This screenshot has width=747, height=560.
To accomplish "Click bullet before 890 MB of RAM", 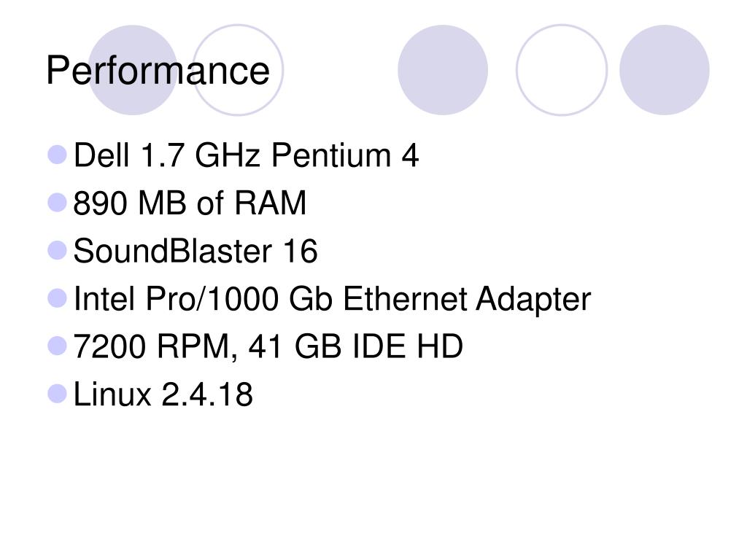I will 57,203.
